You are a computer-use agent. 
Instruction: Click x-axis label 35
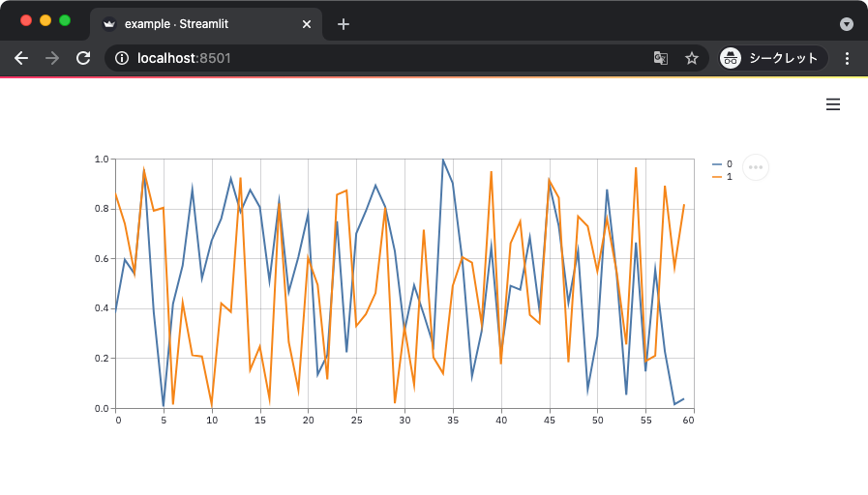(453, 421)
